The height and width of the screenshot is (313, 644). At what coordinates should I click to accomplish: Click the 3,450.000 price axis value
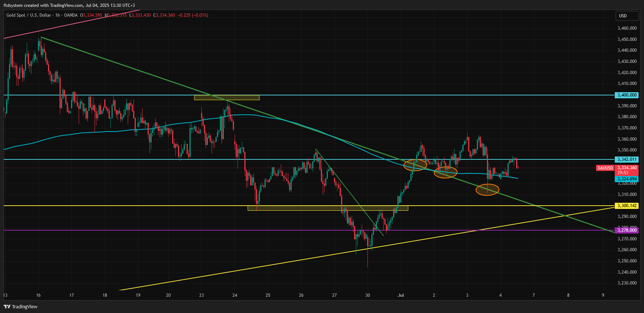point(627,39)
